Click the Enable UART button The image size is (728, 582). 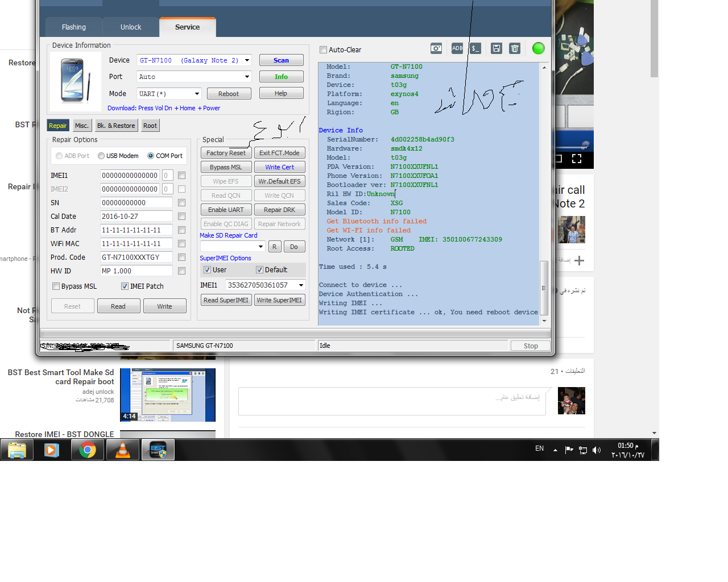pos(226,210)
